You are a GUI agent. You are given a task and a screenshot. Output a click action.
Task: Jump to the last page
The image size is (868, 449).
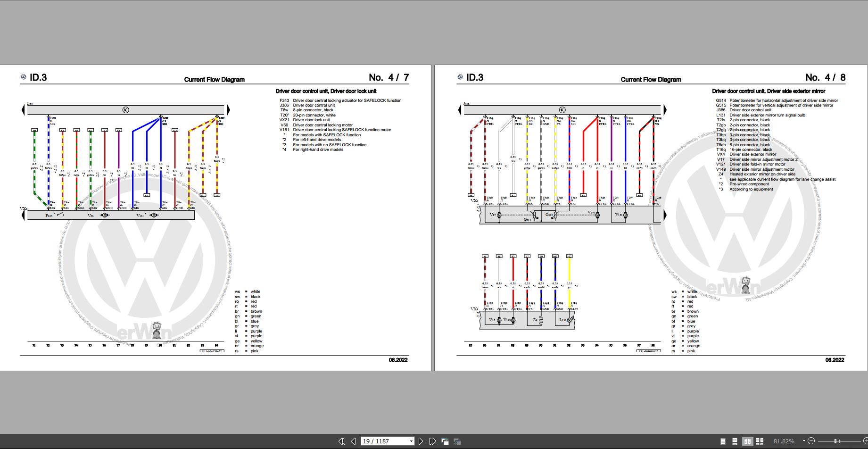point(432,441)
